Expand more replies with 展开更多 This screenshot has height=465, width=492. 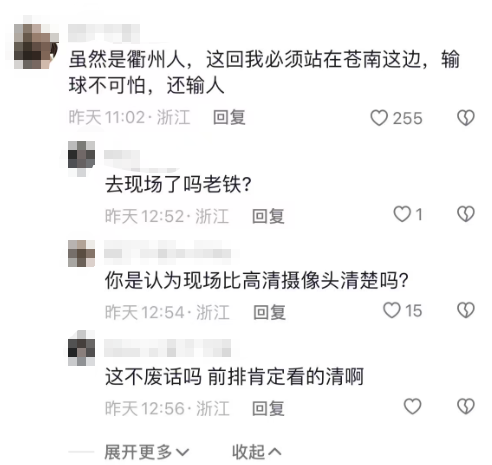coord(147,452)
